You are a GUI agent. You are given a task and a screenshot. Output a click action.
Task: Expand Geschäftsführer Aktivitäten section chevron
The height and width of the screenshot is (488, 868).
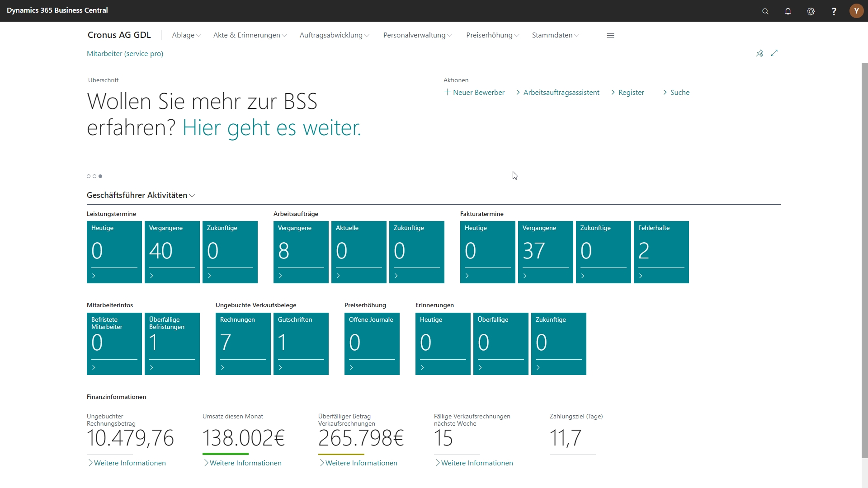(192, 196)
